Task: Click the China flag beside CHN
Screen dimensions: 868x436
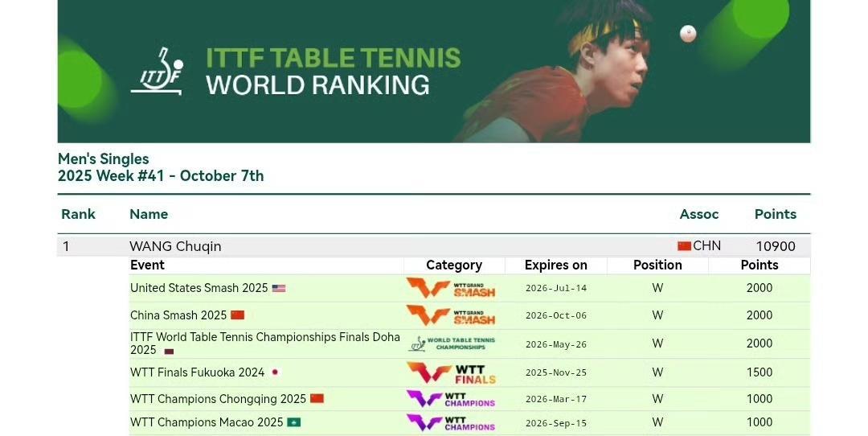Action: click(684, 246)
